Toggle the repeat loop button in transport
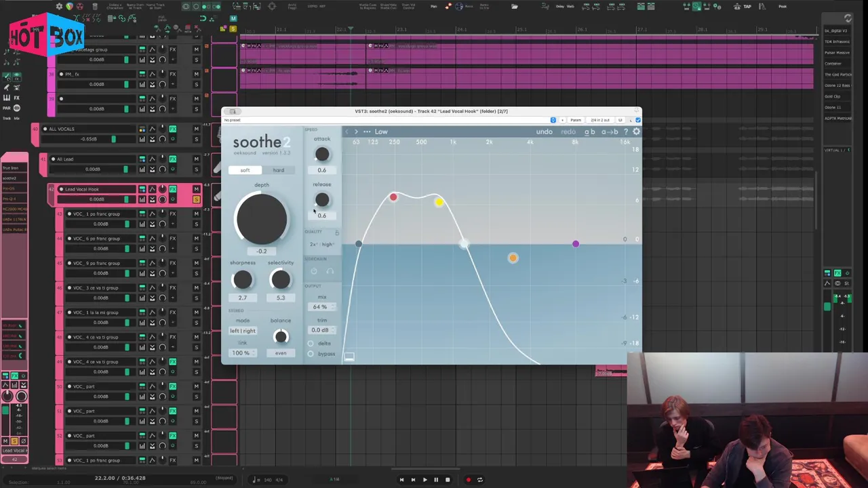Screen dimensions: 868x488 tap(479, 480)
